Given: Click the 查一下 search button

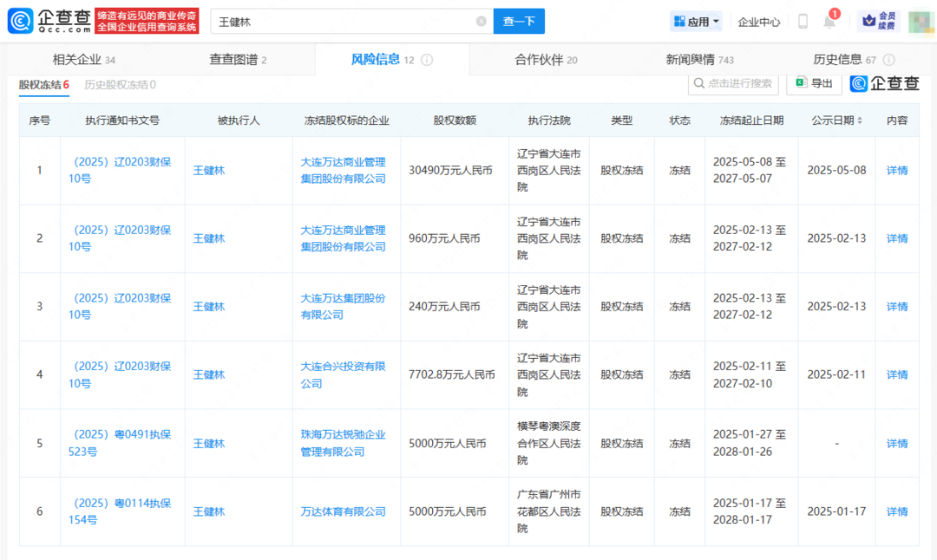Looking at the screenshot, I should point(519,22).
